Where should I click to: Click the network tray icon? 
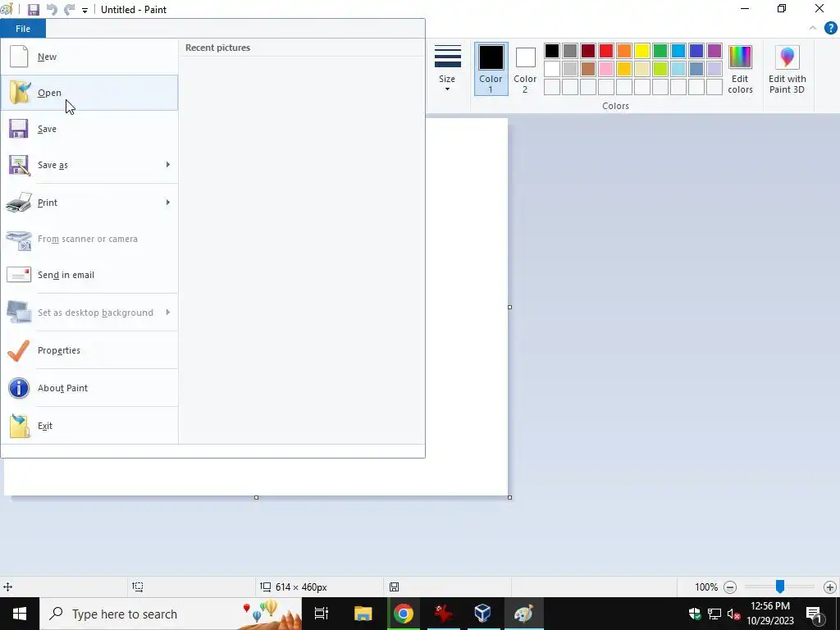click(714, 614)
